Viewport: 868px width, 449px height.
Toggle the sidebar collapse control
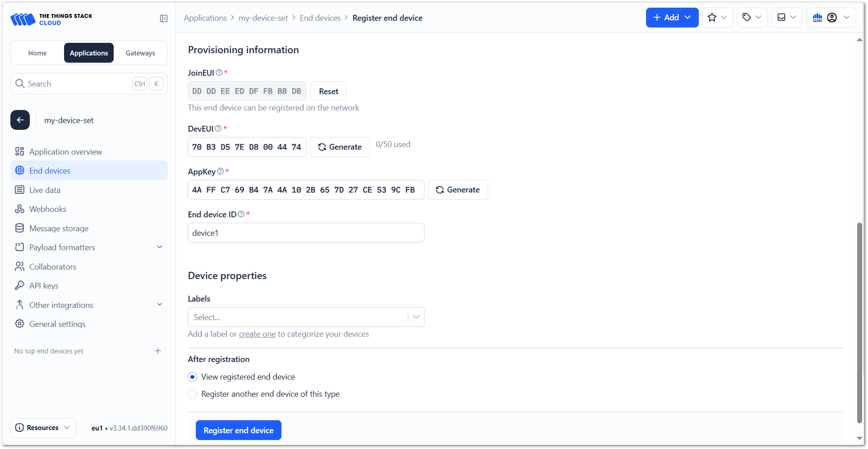click(163, 18)
